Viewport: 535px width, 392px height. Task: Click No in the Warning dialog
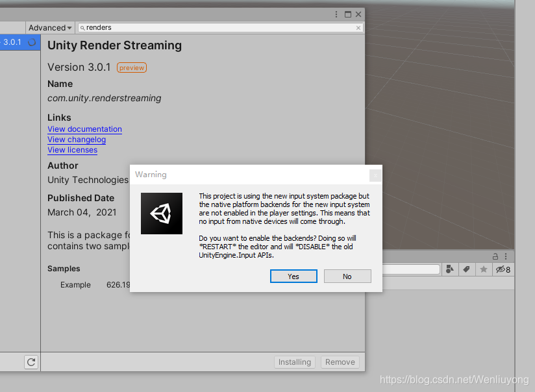347,276
